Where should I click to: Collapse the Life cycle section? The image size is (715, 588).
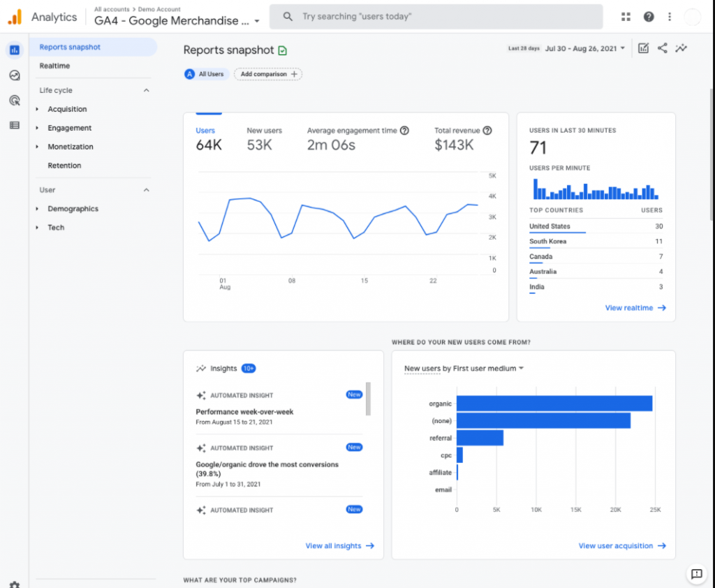click(147, 90)
